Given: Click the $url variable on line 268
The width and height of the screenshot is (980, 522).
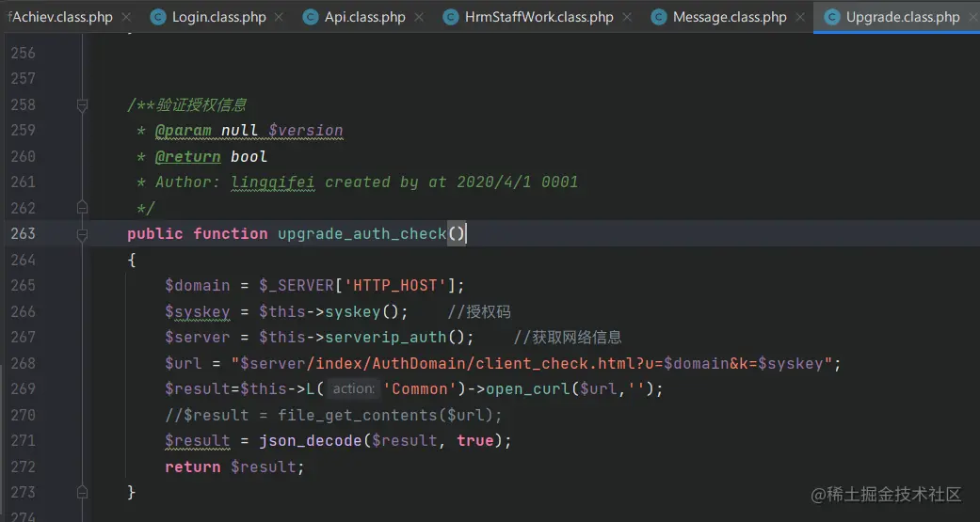Looking at the screenshot, I should coord(184,363).
